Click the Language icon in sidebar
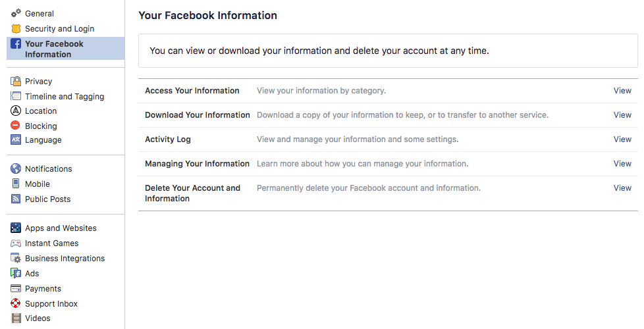 click(x=16, y=140)
